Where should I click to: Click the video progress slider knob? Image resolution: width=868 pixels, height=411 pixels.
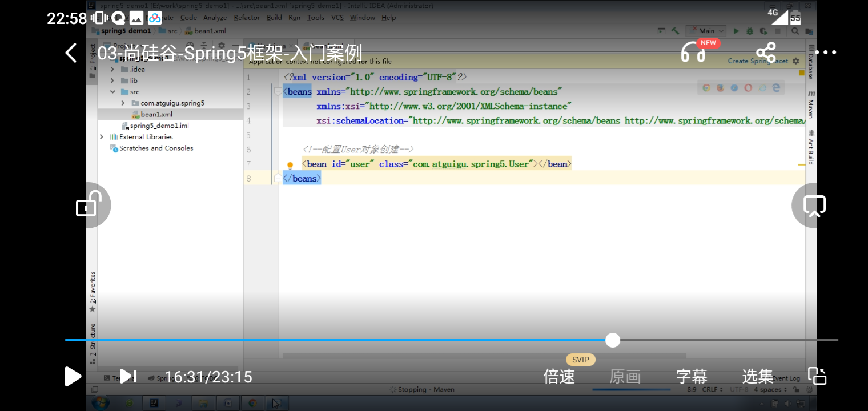(613, 340)
